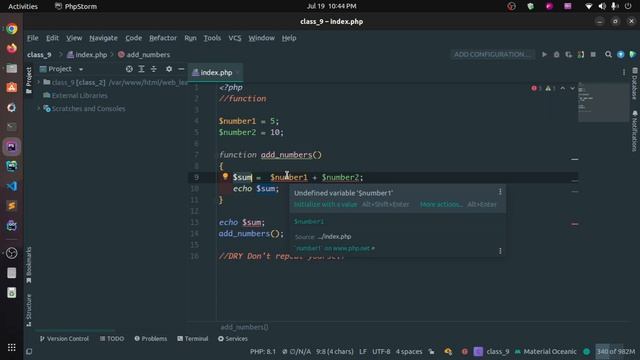
Task: Open the UTF-8 encoding selector
Action: click(381, 351)
